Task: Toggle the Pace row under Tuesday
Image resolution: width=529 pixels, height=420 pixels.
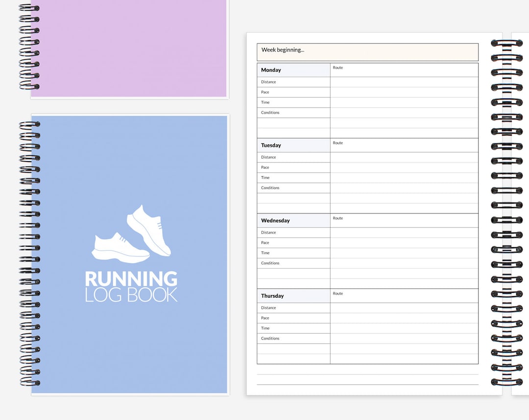Action: click(264, 167)
